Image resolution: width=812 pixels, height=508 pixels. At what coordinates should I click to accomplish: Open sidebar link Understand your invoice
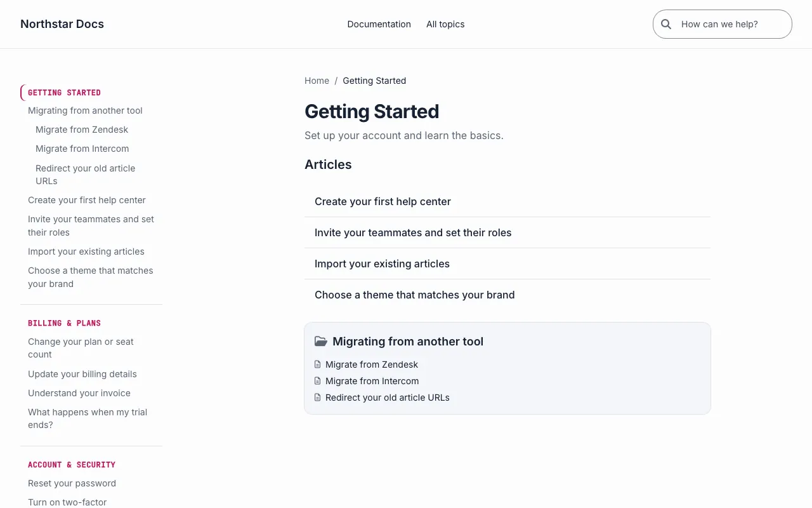[x=79, y=393]
